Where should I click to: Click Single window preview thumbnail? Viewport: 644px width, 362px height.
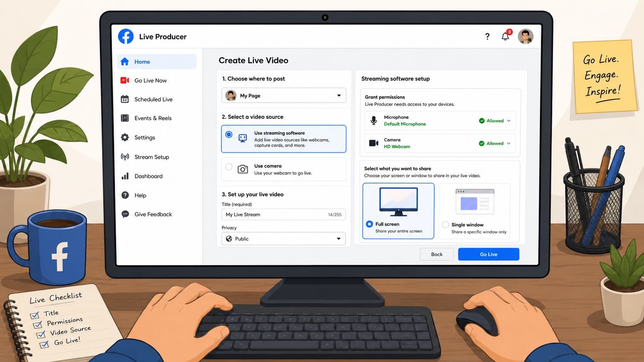475,202
